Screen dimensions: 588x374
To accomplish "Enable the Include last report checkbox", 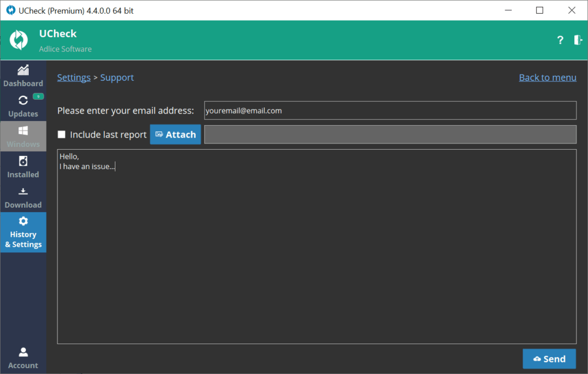I will 61,135.
